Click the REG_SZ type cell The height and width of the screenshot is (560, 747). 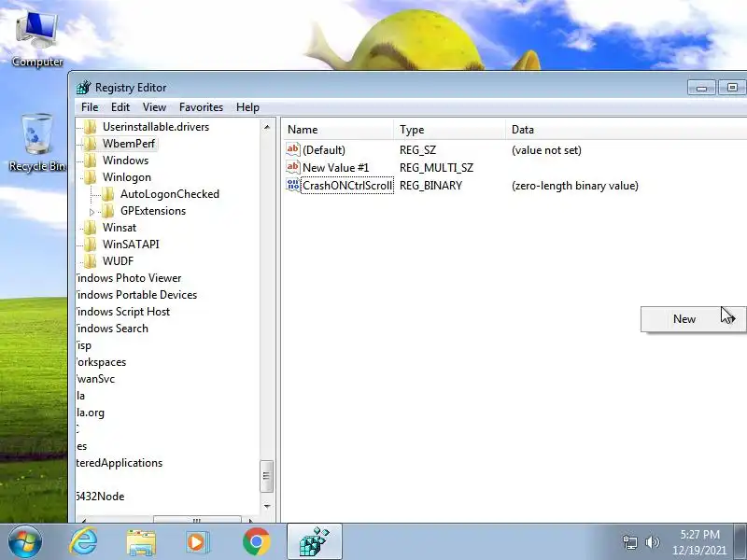tap(417, 150)
